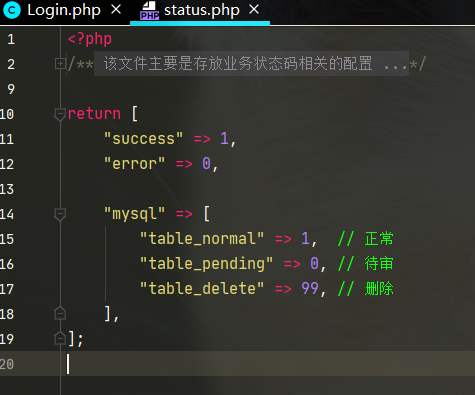475x395 pixels.
Task: Click line number 9 in the gutter
Action: [x=11, y=89]
